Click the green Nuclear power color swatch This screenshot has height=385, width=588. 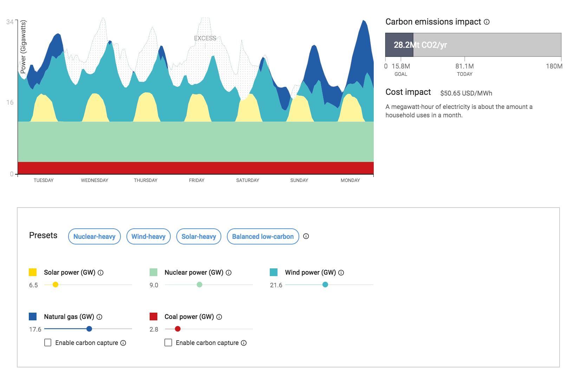point(153,272)
